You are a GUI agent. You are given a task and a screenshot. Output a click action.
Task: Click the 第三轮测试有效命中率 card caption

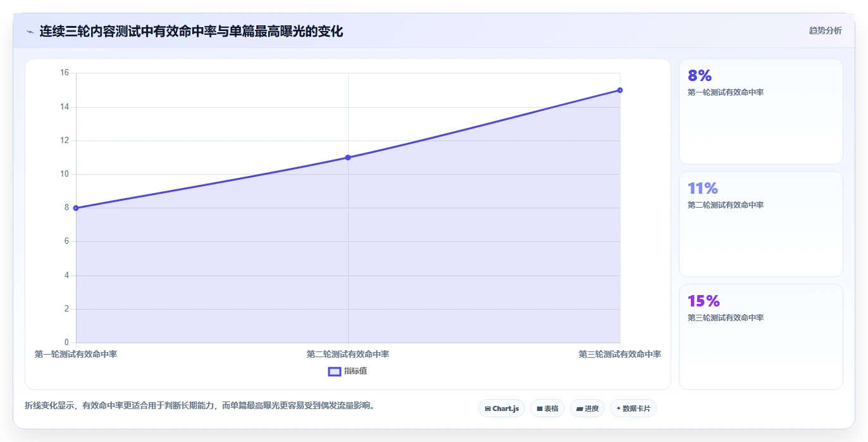[726, 318]
